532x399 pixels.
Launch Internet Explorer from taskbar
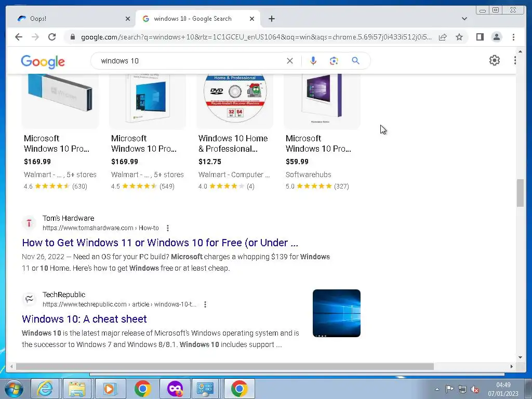pyautogui.click(x=45, y=389)
